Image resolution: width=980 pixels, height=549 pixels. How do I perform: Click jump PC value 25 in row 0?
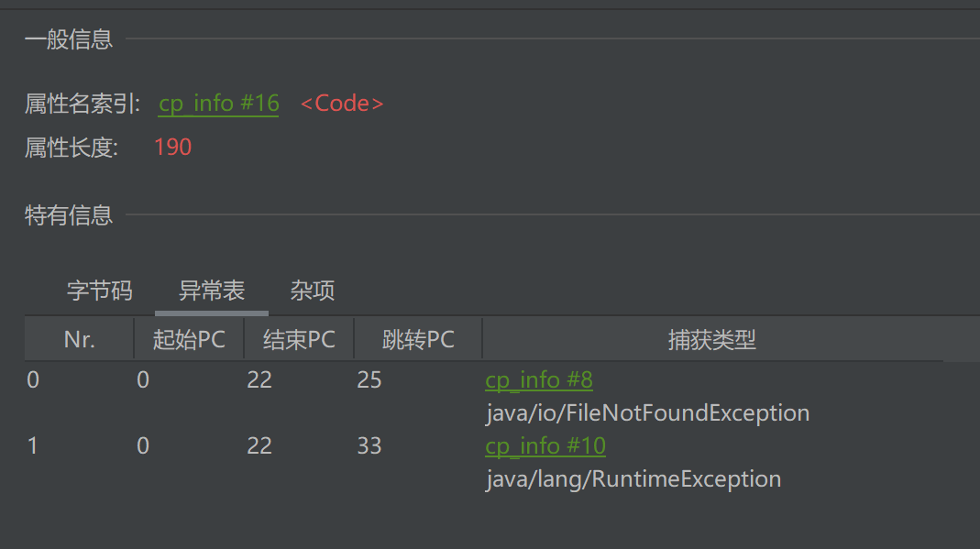369,379
